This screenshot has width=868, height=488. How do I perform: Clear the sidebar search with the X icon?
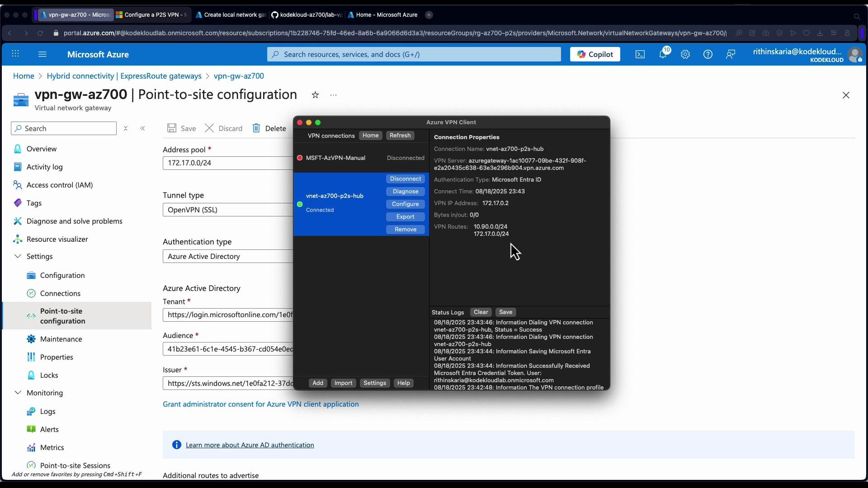coord(126,128)
